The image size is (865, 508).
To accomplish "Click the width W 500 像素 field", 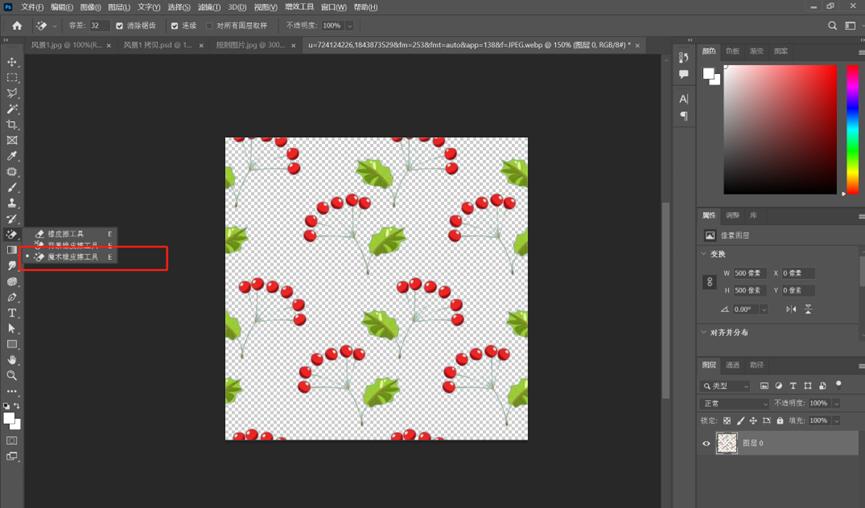I will pos(745,273).
